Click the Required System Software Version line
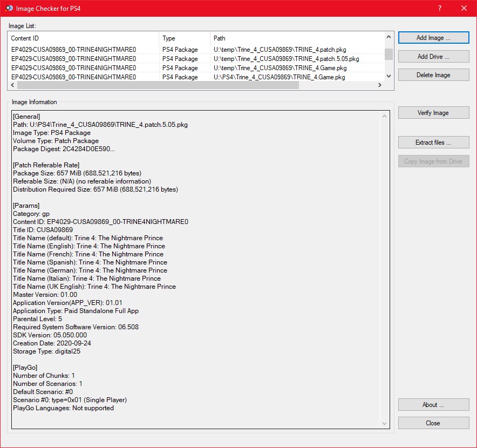This screenshot has width=477, height=448. [x=76, y=327]
